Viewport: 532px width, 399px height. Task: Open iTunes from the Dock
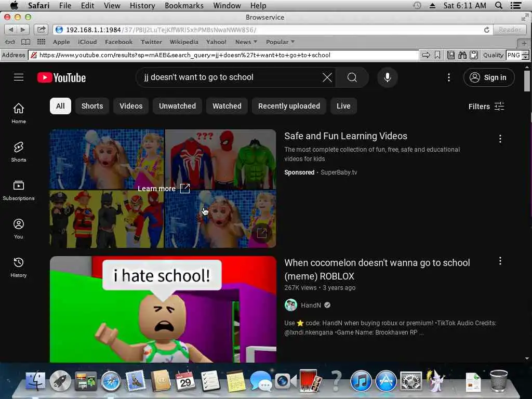361,380
